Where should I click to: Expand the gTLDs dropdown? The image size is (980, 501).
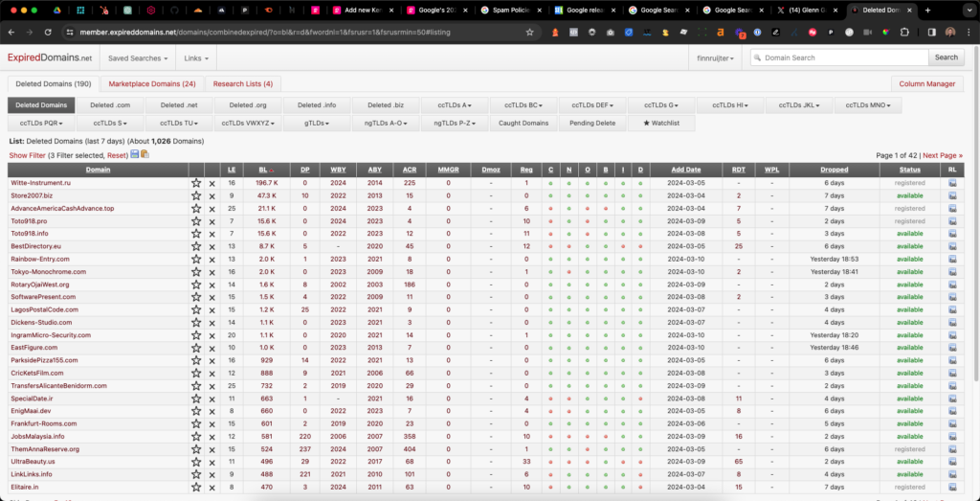pyautogui.click(x=317, y=124)
